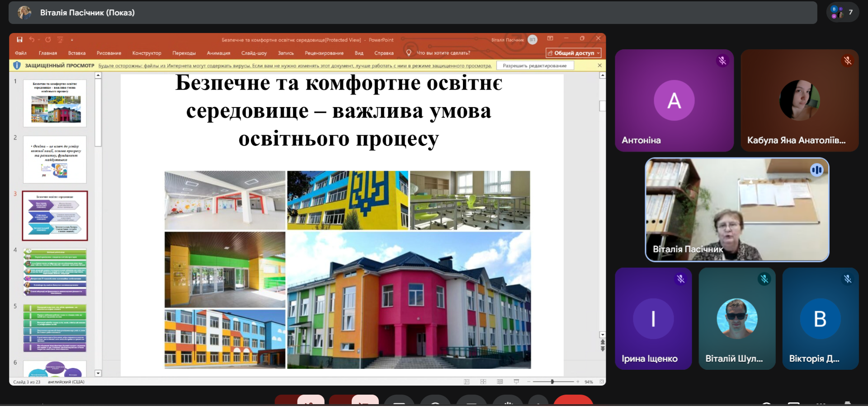Viewport: 868px width, 410px height.
Task: Click muted mic indicator on Кабула Яна tile
Action: pos(848,61)
